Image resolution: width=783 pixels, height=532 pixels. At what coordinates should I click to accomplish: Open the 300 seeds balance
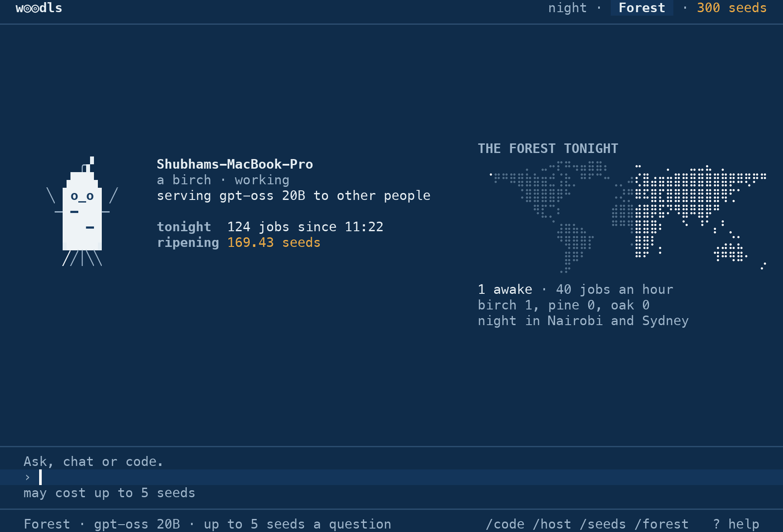(x=732, y=8)
